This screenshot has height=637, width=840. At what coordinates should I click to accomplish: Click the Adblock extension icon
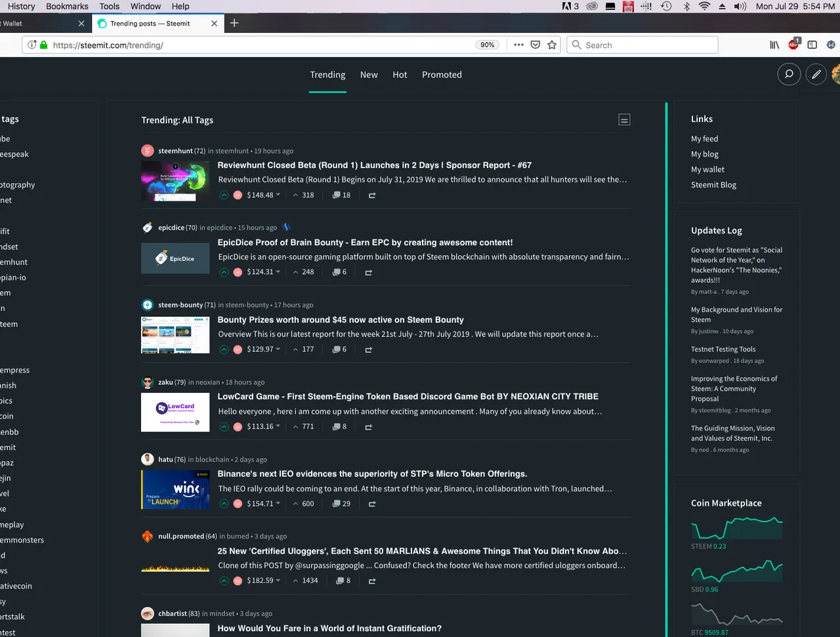793,44
